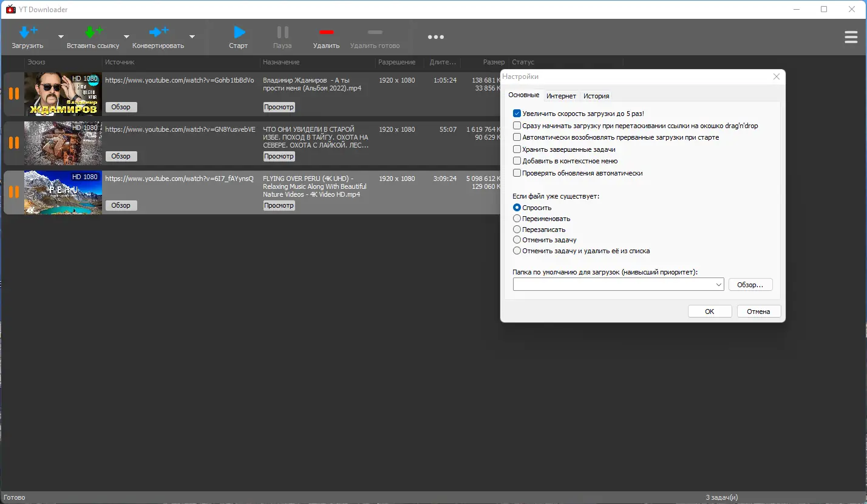
Task: Sort by the Длительность column header
Action: [443, 62]
